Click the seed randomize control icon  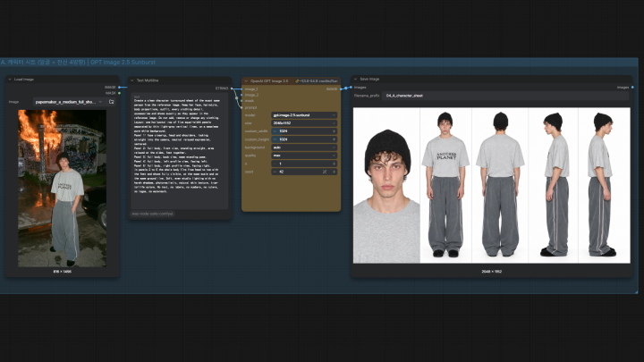325,172
